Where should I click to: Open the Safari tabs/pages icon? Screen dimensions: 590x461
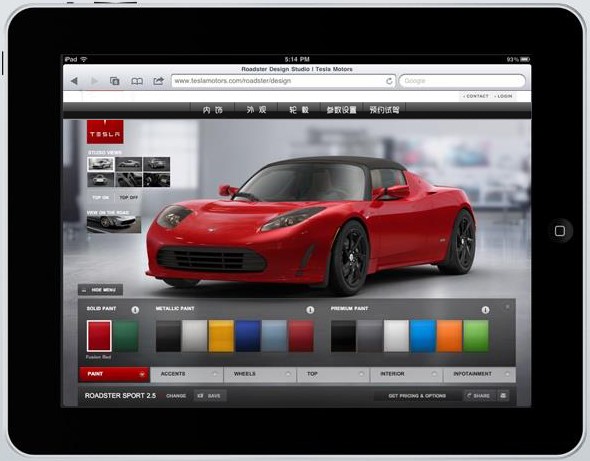point(114,81)
